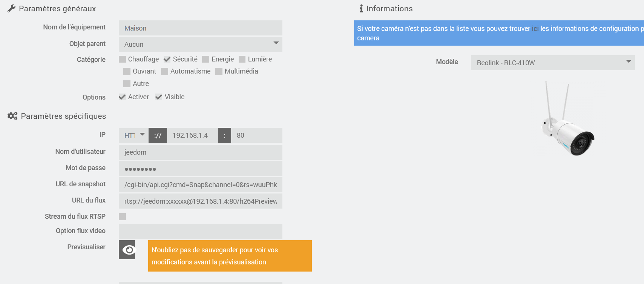Open the Modèle dropdown showing Reolink RLC-410W
Image resolution: width=644 pixels, height=284 pixels.
553,63
